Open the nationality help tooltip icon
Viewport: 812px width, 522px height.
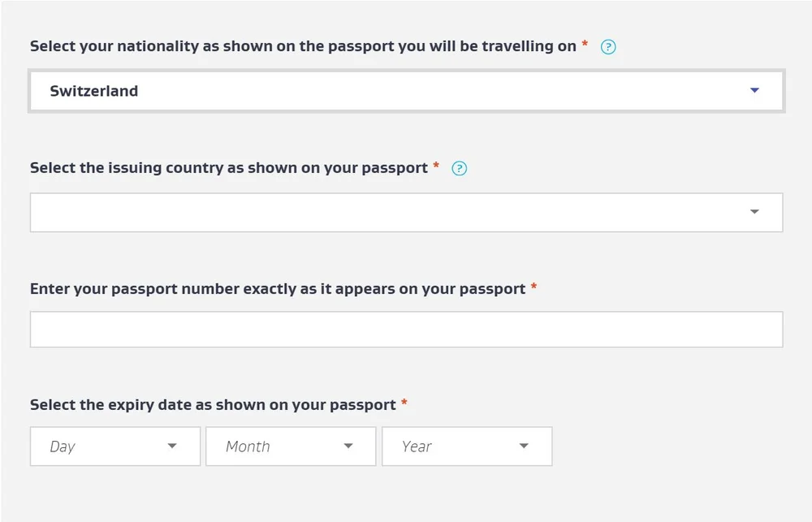[608, 47]
